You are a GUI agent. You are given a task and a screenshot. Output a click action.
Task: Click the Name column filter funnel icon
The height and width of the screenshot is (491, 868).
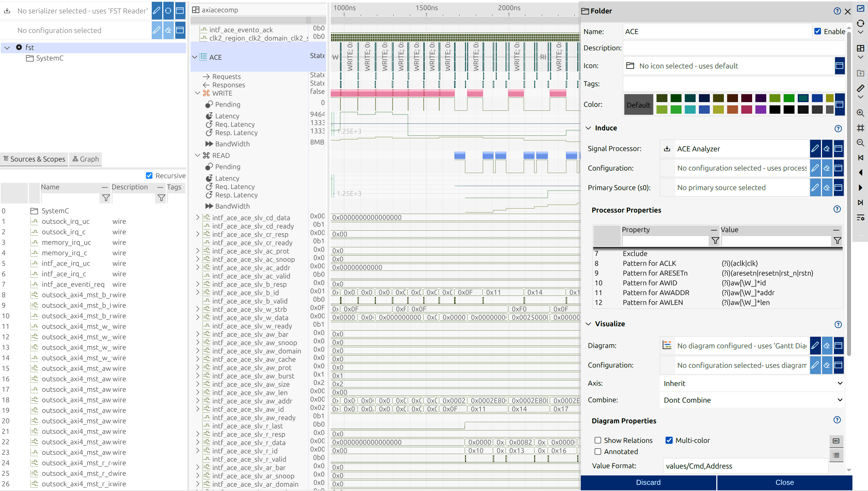[x=106, y=198]
